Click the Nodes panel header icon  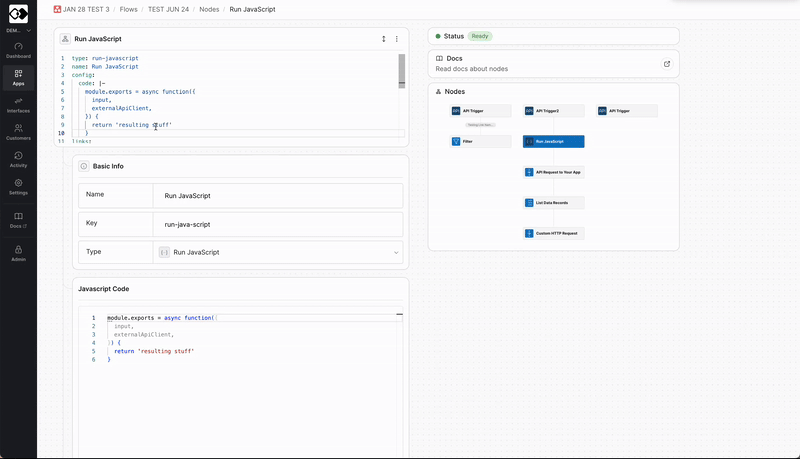coord(438,92)
